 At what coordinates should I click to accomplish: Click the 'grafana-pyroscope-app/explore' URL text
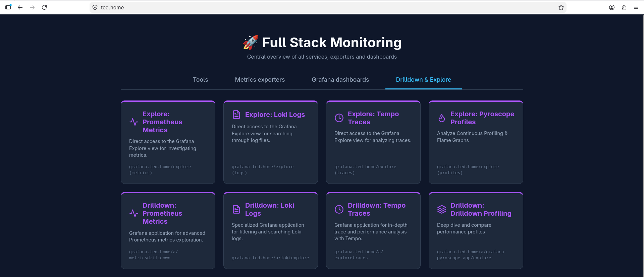pos(472,255)
